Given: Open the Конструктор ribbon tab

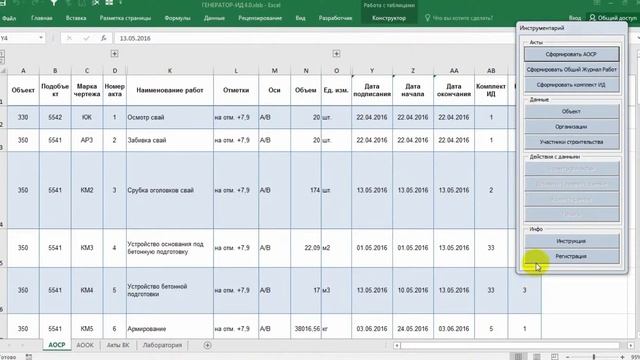Looking at the screenshot, I should click(x=389, y=18).
